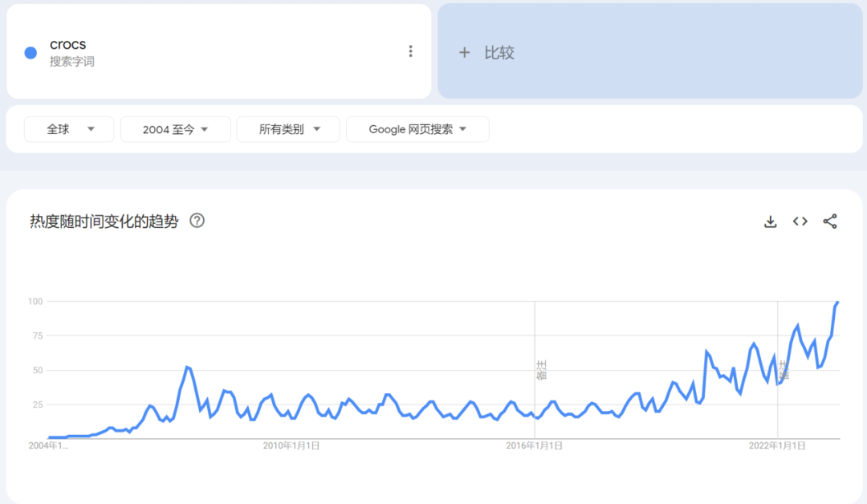Image resolution: width=867 pixels, height=504 pixels.
Task: Open the Google 网页搜索 search type dropdown
Action: (417, 128)
